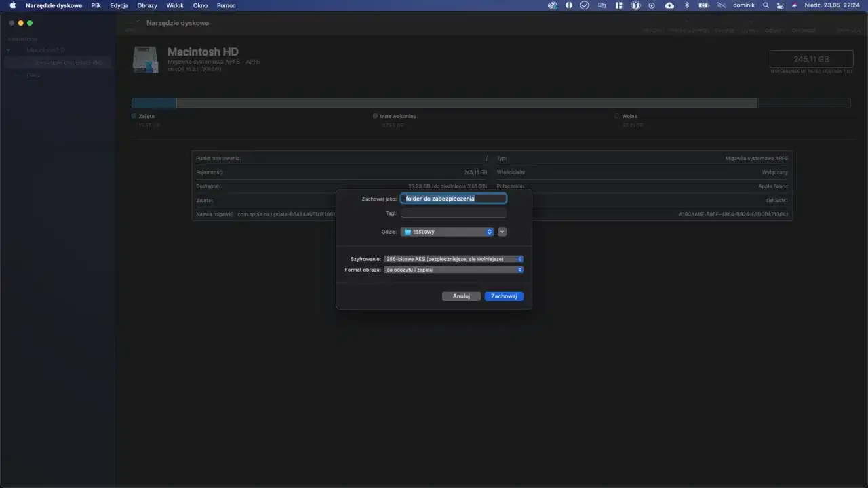The image size is (868, 488).
Task: Click the Wolne legend label
Action: [x=629, y=116]
